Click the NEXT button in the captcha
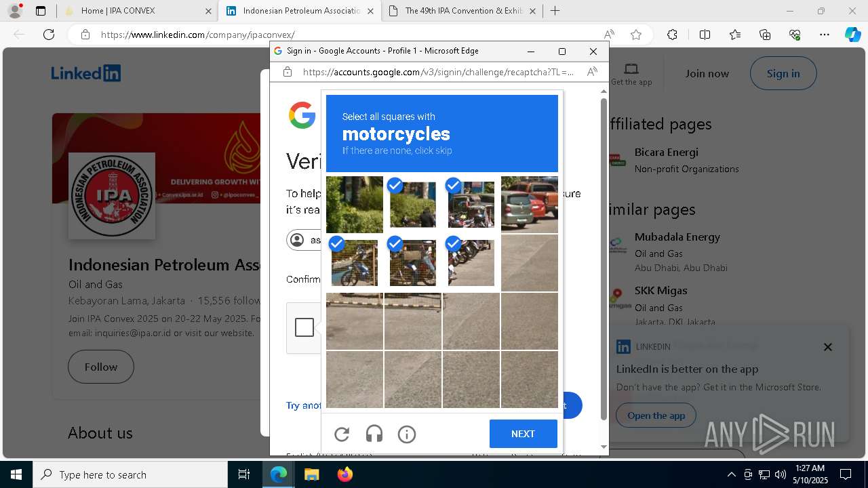 pyautogui.click(x=524, y=434)
